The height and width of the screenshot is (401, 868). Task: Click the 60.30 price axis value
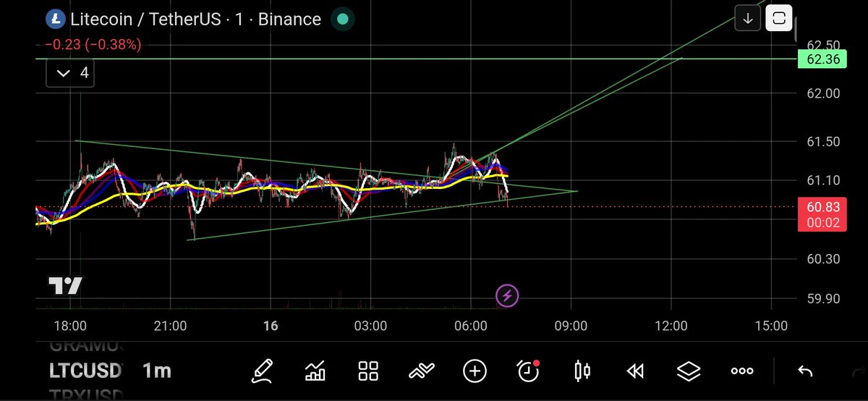pos(822,259)
